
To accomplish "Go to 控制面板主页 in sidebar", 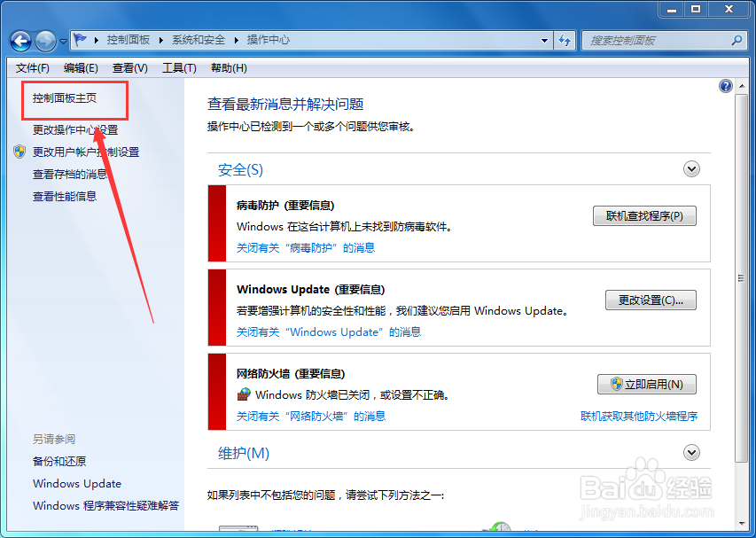I will (65, 98).
